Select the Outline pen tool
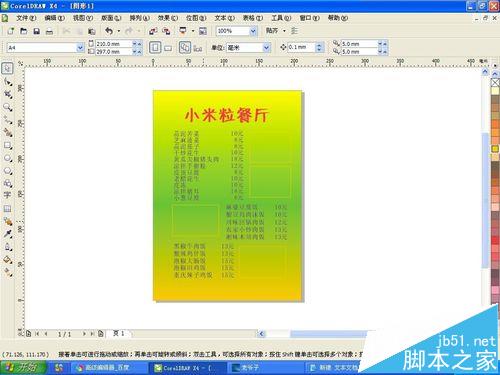Viewport: 500px width, 375px height. 8,247
